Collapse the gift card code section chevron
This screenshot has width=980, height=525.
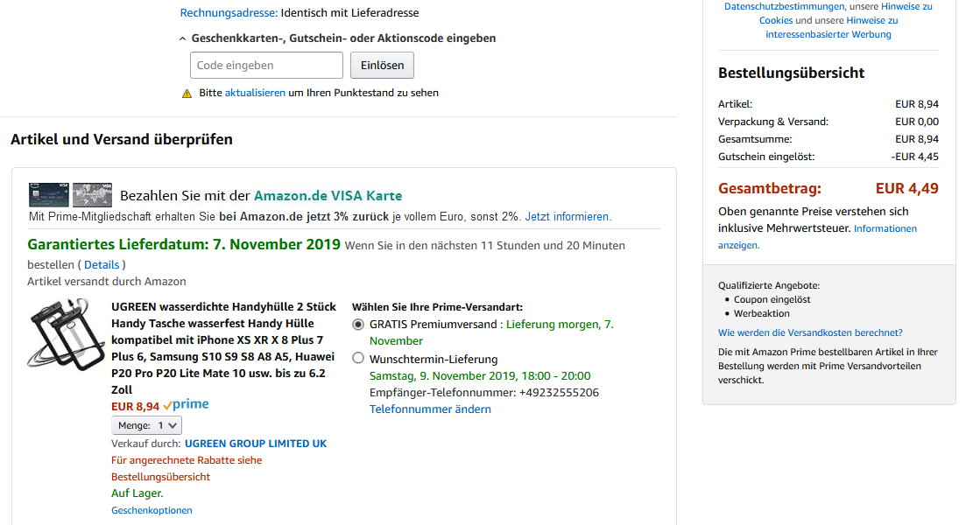[182, 38]
